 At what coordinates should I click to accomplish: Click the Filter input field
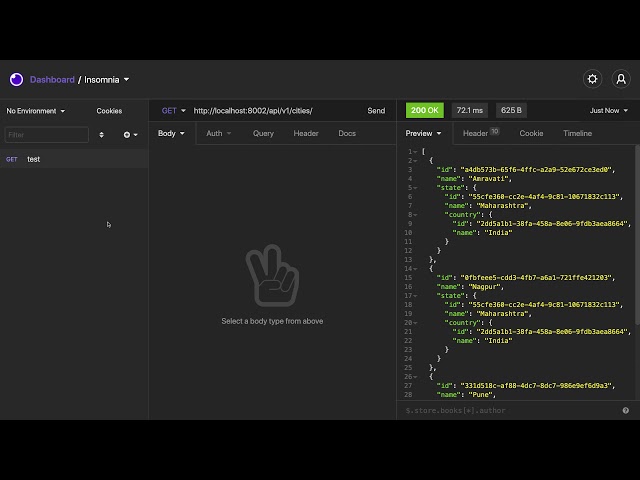pyautogui.click(x=47, y=135)
